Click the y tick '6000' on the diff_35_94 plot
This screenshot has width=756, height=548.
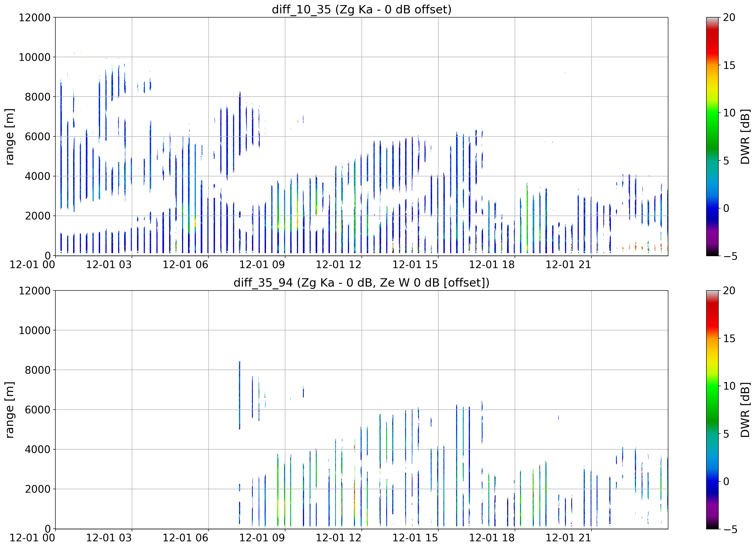[38, 410]
